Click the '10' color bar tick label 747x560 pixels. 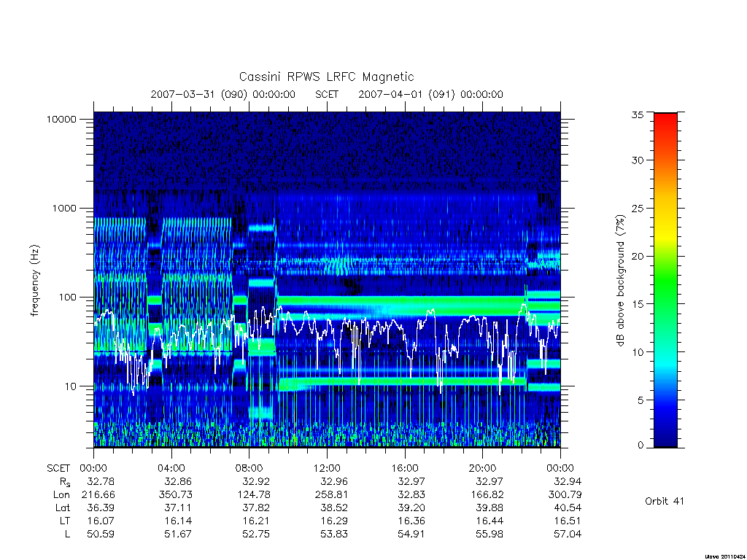point(637,352)
